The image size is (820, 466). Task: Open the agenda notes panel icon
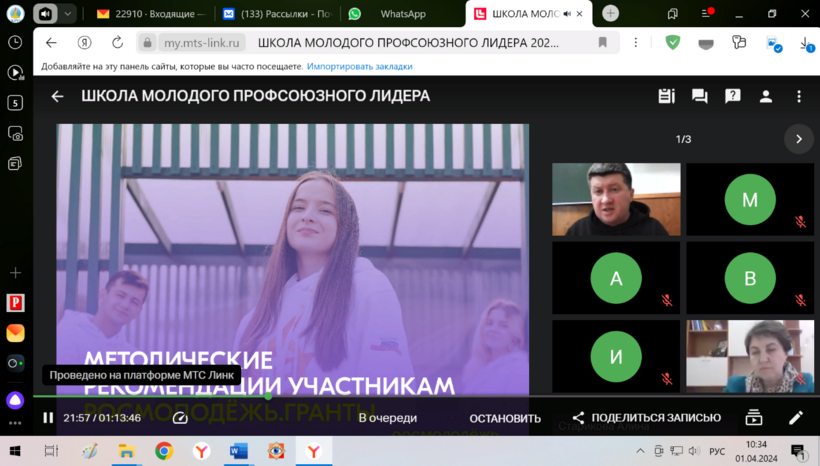pos(666,96)
